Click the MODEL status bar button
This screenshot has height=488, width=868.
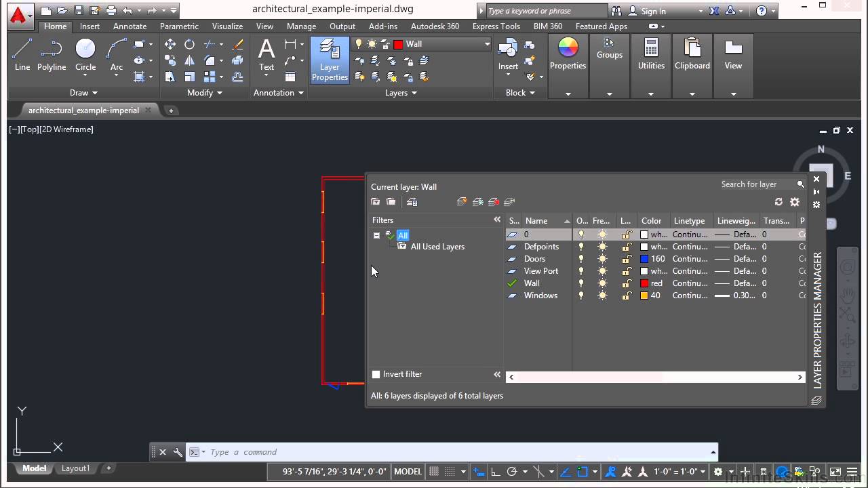[408, 472]
